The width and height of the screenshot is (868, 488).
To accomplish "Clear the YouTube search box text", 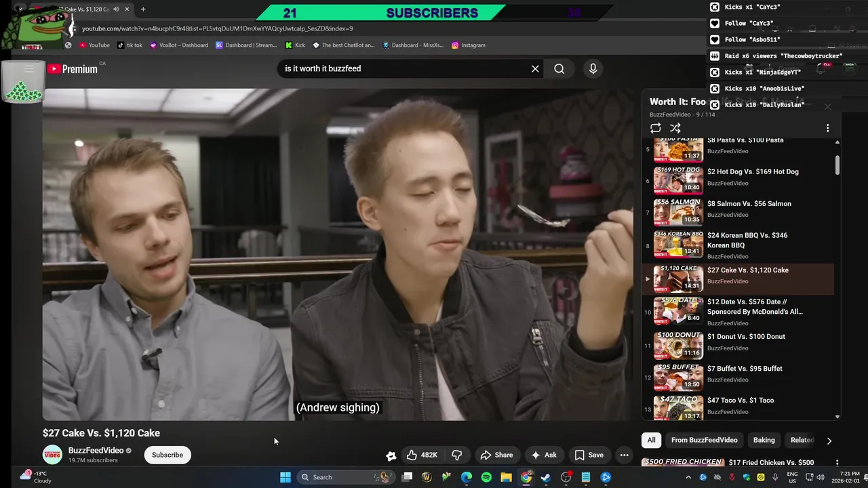I will coord(535,68).
